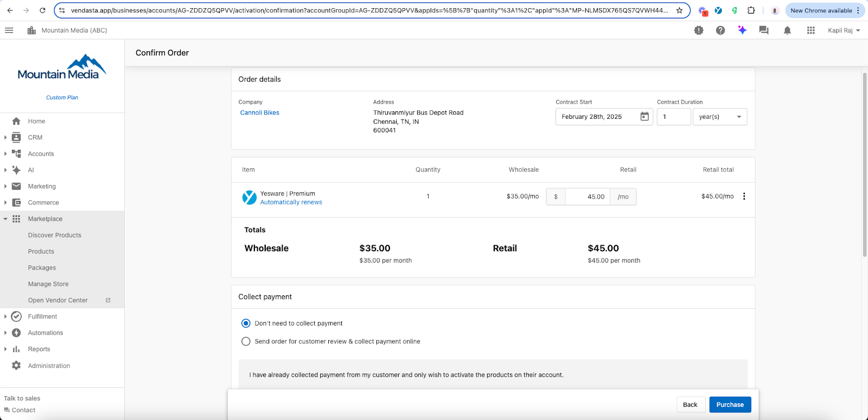Open the Contract Start calendar picker
Image resolution: width=868 pixels, height=420 pixels.
(644, 117)
